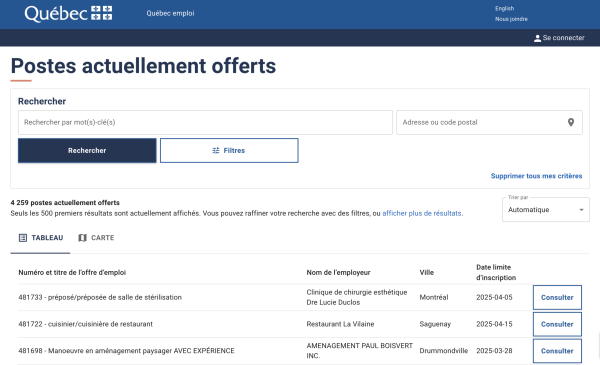The image size is (600, 365).
Task: Select row title 481722 - cuisinier/cuisinière de restaurant
Action: pyautogui.click(x=85, y=324)
